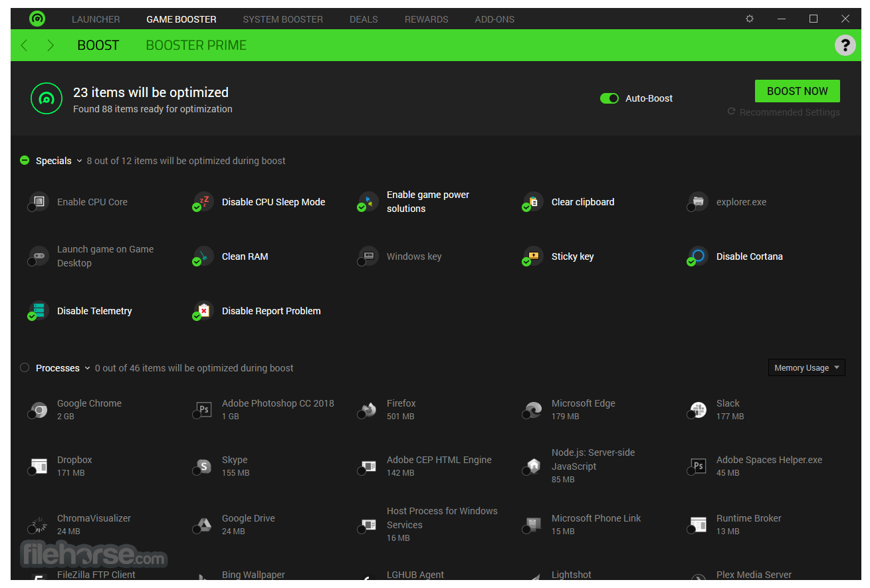This screenshot has height=588, width=870.
Task: Click the Sticky key icon
Action: click(x=533, y=255)
